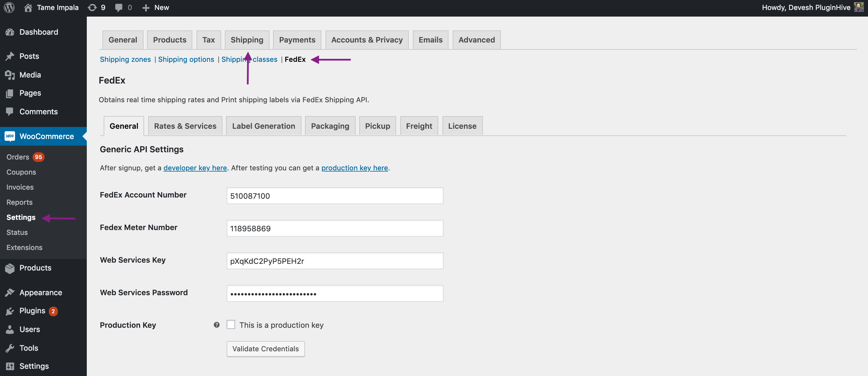Click the WordPress logo icon

(x=9, y=7)
